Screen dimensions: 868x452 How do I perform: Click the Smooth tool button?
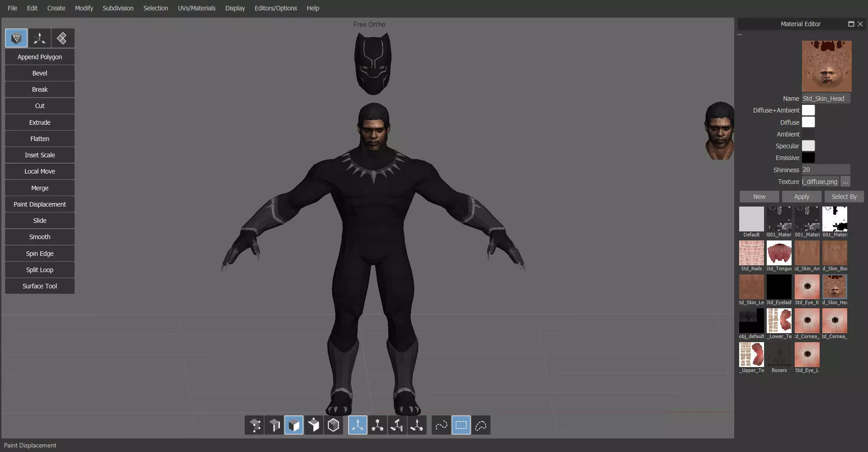click(x=40, y=237)
